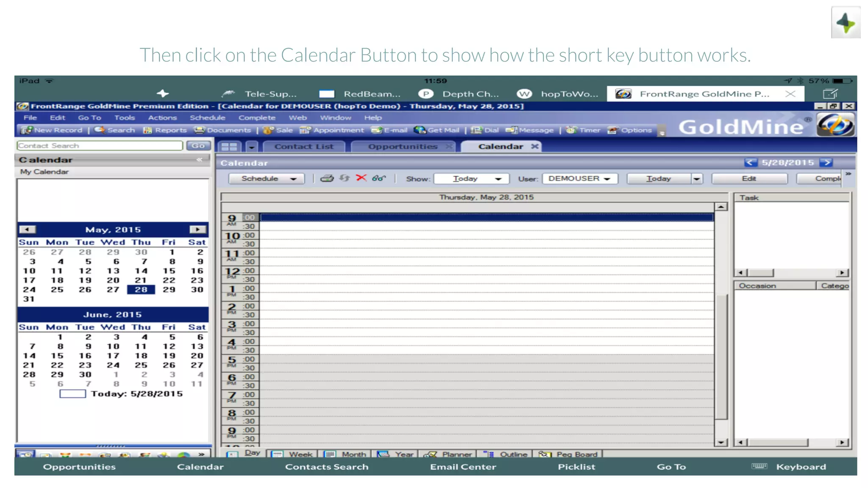Expand more toolbar buttons with the double chevron

pos(848,174)
